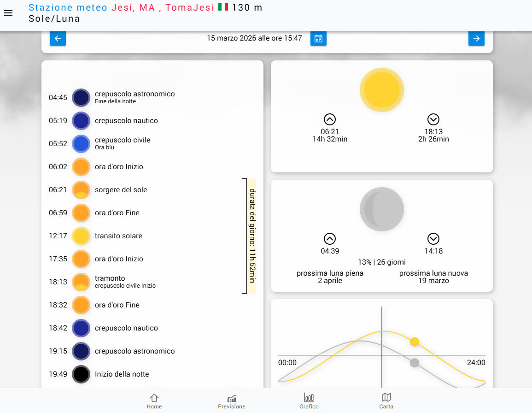Viewport: 532px width, 413px height.
Task: Select the gray moon marker on the chart
Action: [415, 363]
